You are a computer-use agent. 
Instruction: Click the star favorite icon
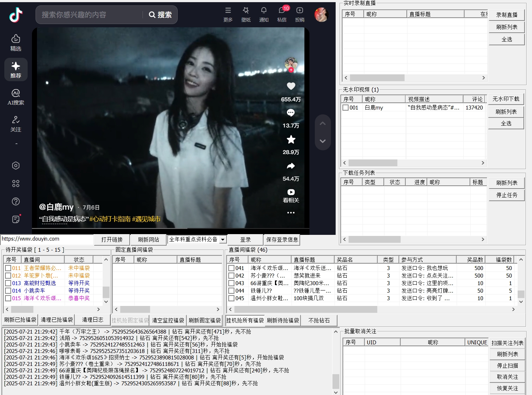click(x=291, y=139)
